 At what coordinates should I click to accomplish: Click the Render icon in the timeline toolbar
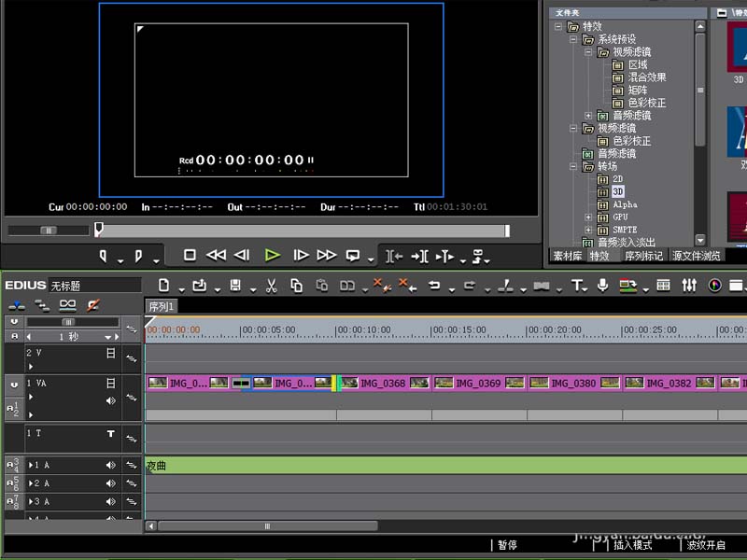coord(627,286)
